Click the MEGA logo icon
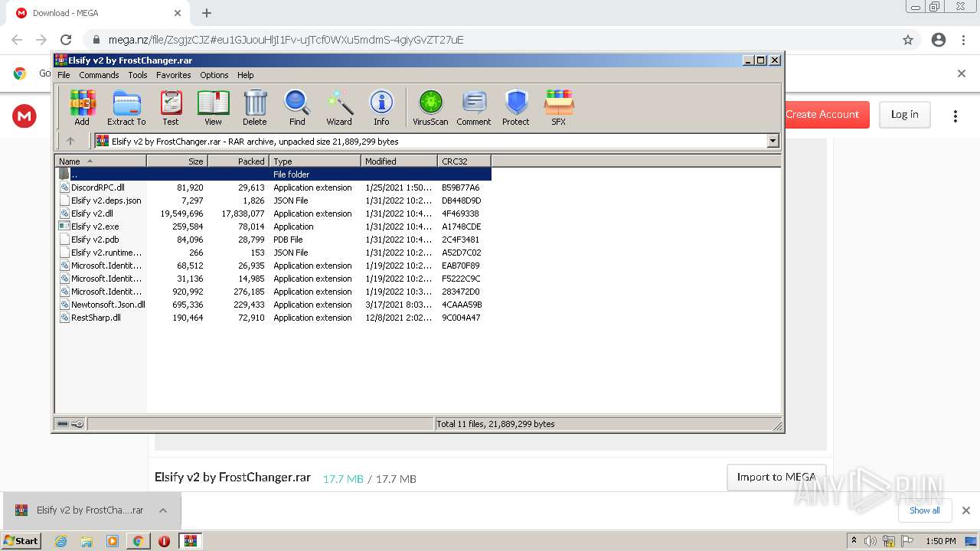 [x=24, y=116]
